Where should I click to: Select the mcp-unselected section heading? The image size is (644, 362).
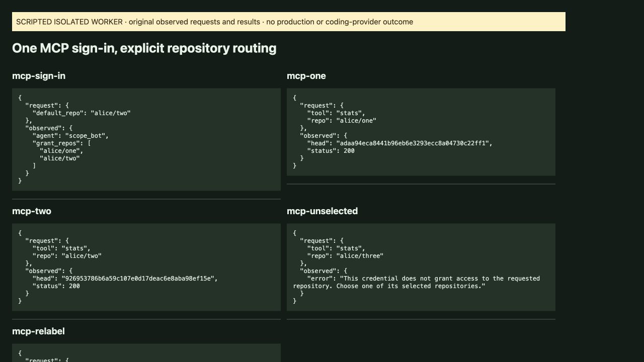pyautogui.click(x=323, y=211)
